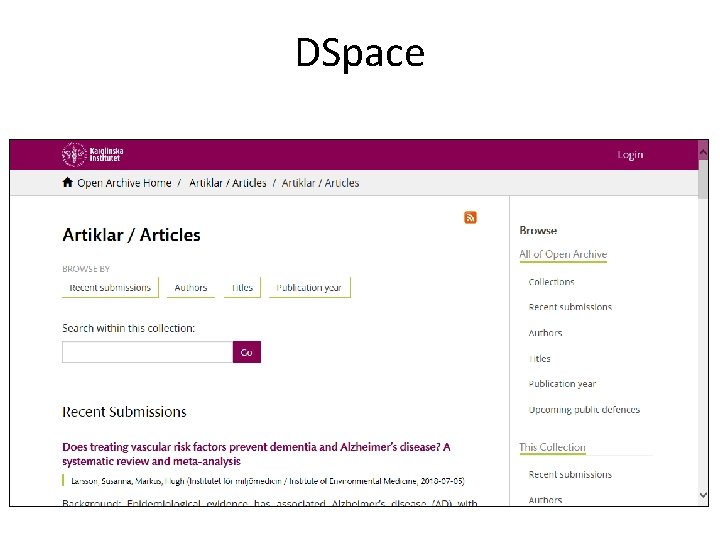Open Recent submissions under This Collection
Viewport: 720px width, 540px height.
pyautogui.click(x=570, y=474)
